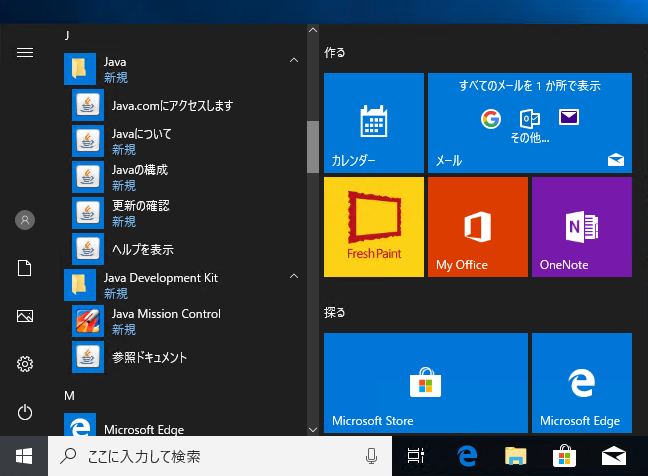
Task: Launch 更新の確認
Action: tap(184, 213)
